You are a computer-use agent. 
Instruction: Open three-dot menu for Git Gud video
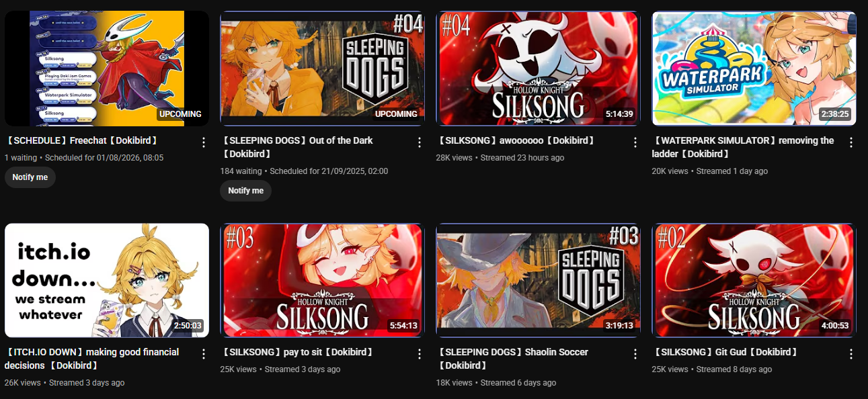(851, 354)
